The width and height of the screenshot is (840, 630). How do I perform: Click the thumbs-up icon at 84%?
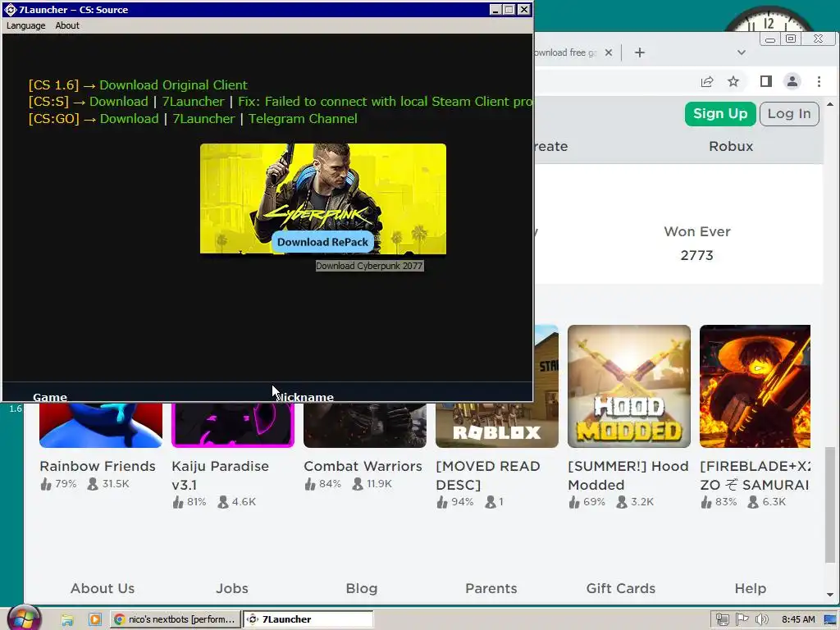pos(310,484)
